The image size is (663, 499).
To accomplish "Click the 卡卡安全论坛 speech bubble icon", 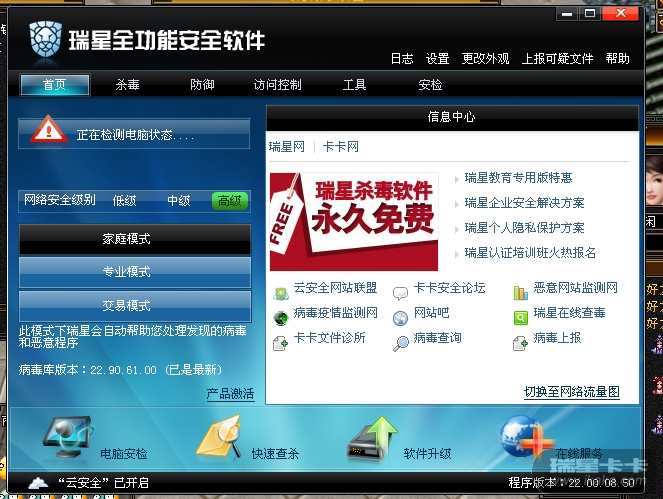I will [400, 293].
